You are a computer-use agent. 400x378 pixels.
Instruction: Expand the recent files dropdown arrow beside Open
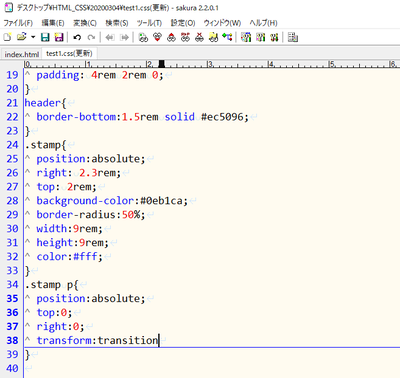33,37
